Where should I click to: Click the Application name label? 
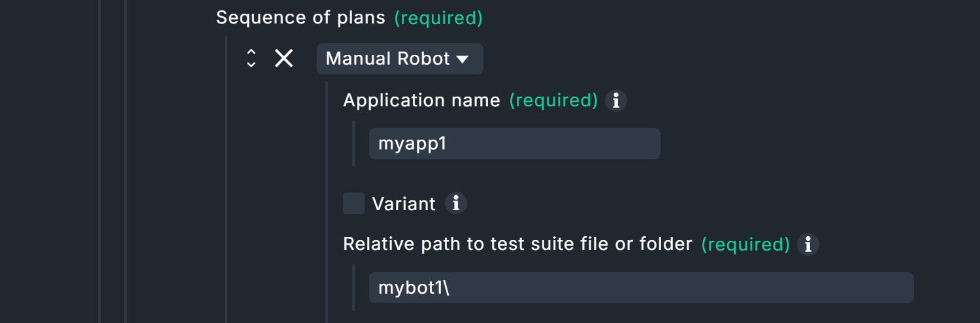coord(421,100)
